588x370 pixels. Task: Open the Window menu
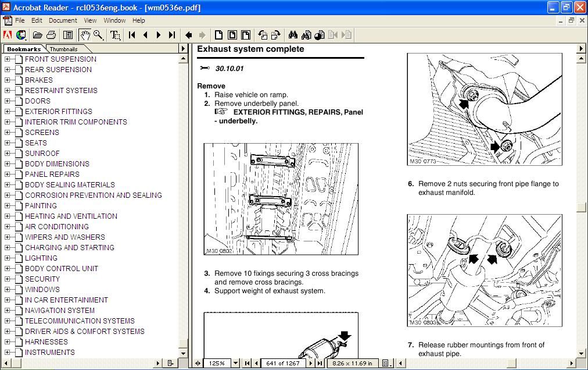[114, 21]
